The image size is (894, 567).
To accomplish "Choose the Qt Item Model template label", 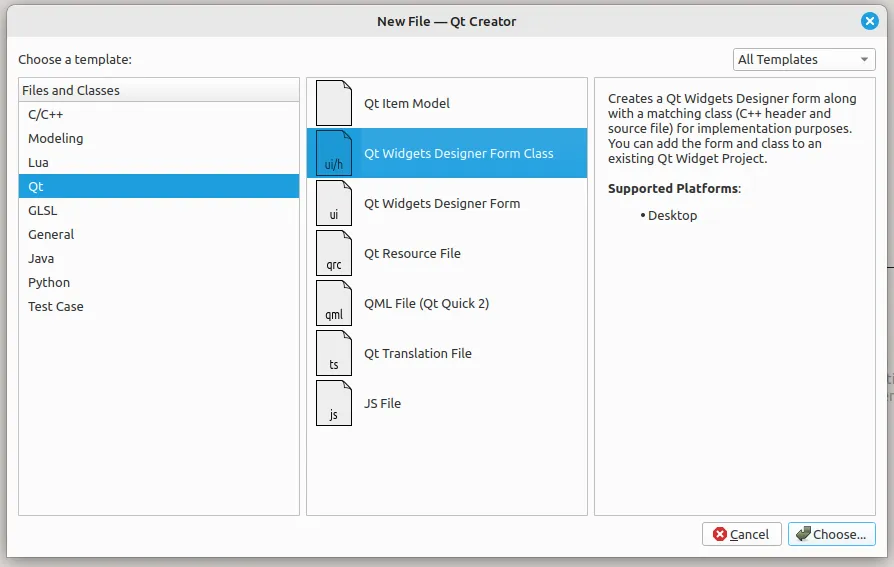I will coord(407,103).
